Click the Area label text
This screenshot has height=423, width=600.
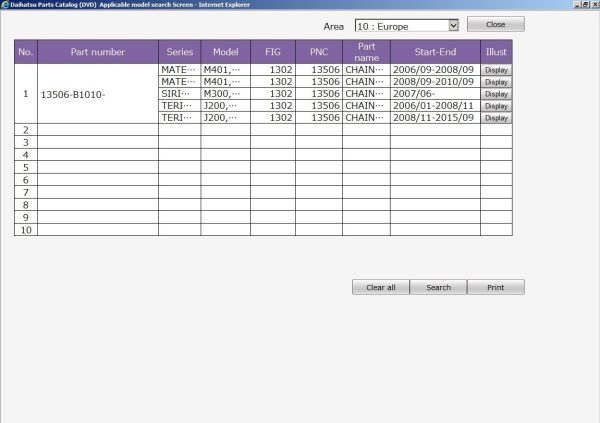(x=334, y=26)
